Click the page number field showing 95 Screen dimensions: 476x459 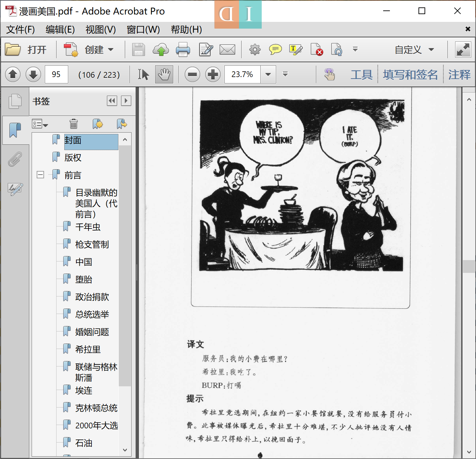pyautogui.click(x=57, y=74)
